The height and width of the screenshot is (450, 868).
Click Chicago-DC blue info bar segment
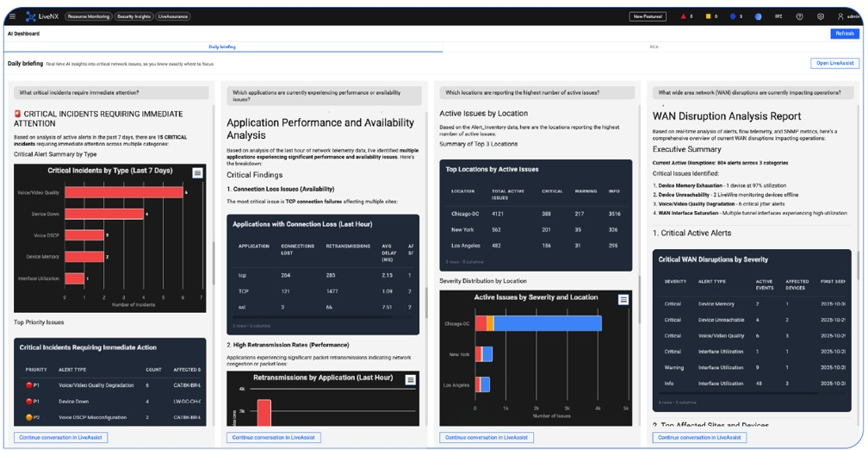[548, 323]
